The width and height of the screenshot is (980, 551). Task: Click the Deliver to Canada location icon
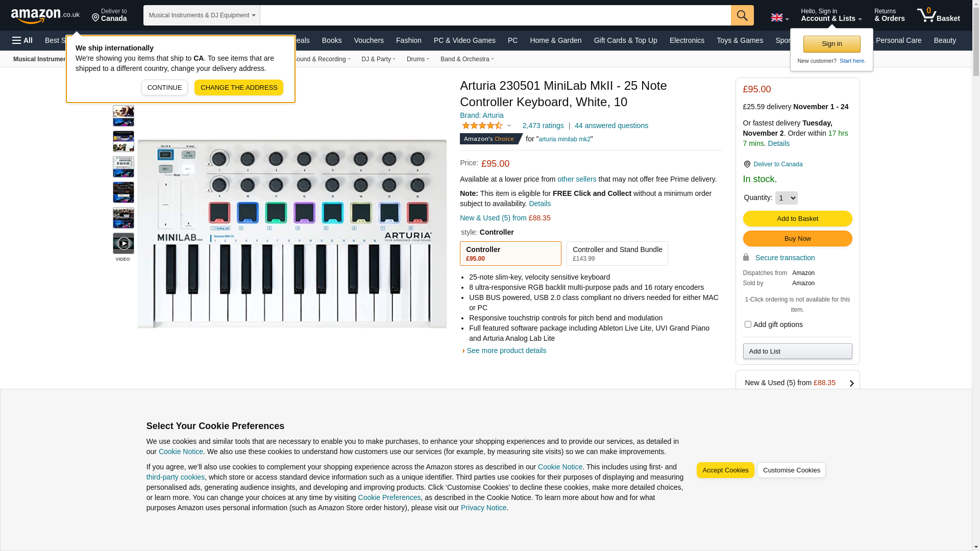tap(747, 164)
